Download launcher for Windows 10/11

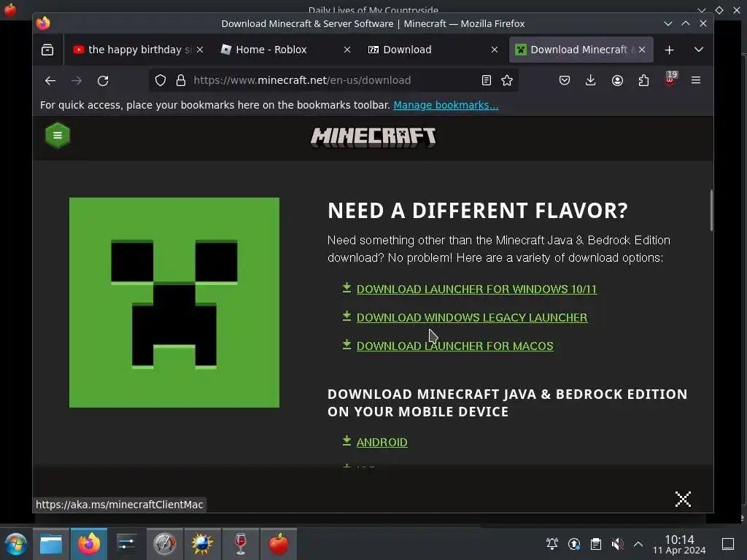click(x=476, y=289)
